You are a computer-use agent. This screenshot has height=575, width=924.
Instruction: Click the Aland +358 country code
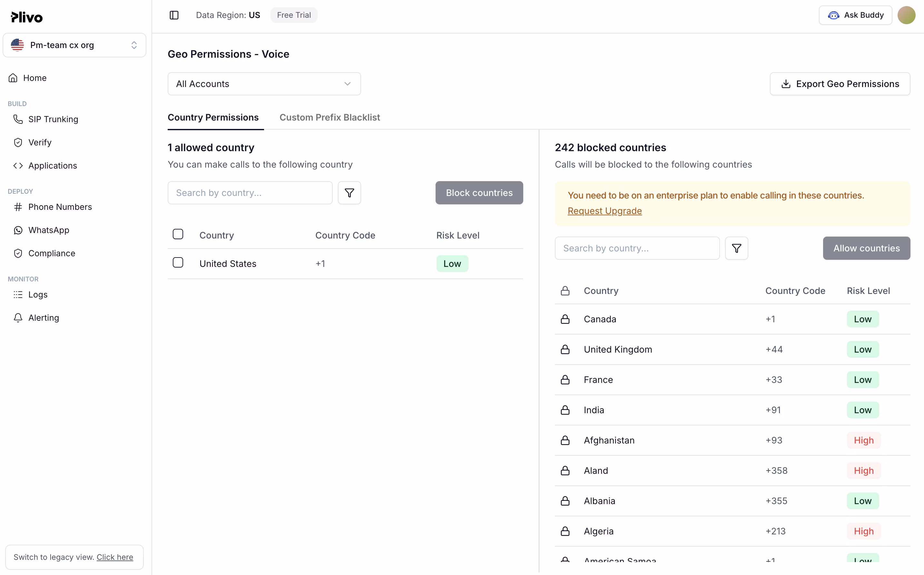click(x=776, y=471)
